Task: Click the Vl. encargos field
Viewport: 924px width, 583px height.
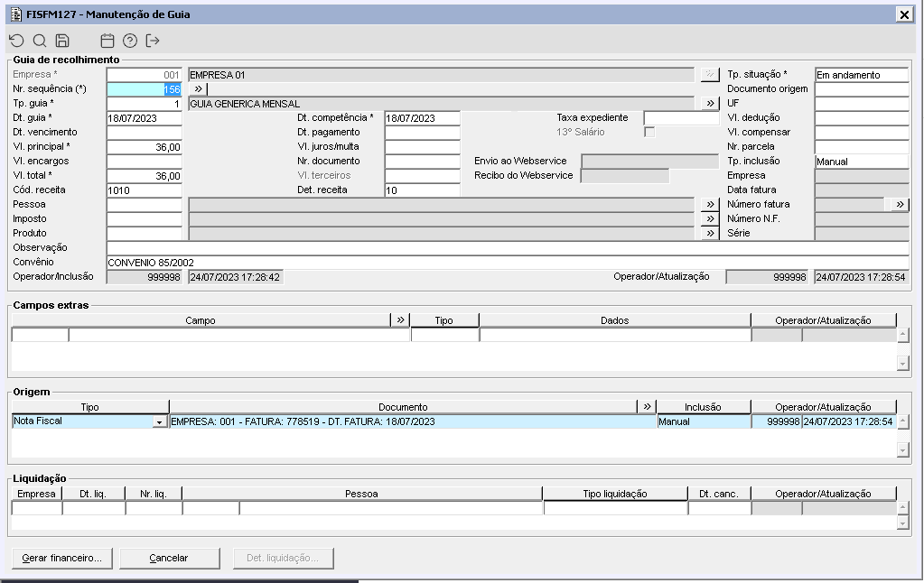Action: click(x=145, y=161)
